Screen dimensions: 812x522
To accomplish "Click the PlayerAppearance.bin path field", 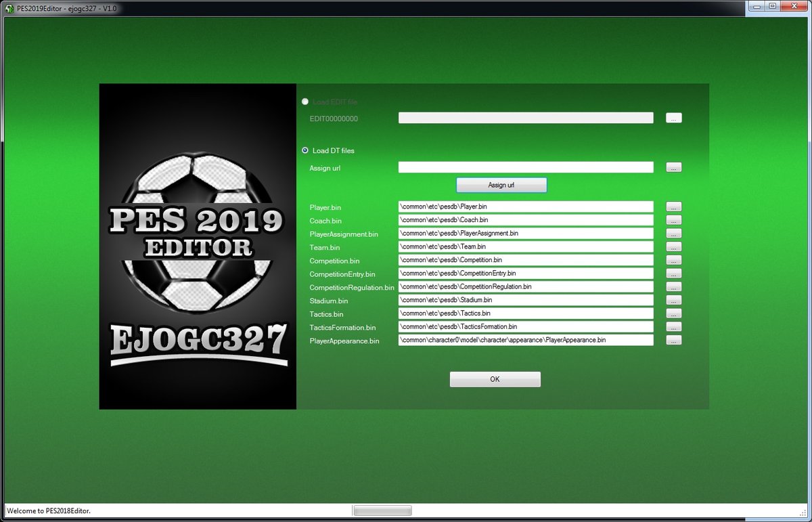I will 526,340.
